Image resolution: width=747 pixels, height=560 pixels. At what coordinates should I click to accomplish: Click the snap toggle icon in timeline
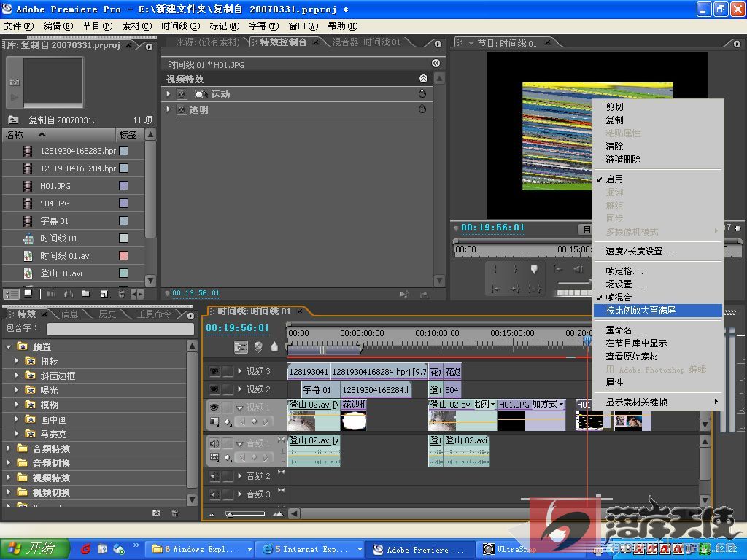click(x=241, y=347)
